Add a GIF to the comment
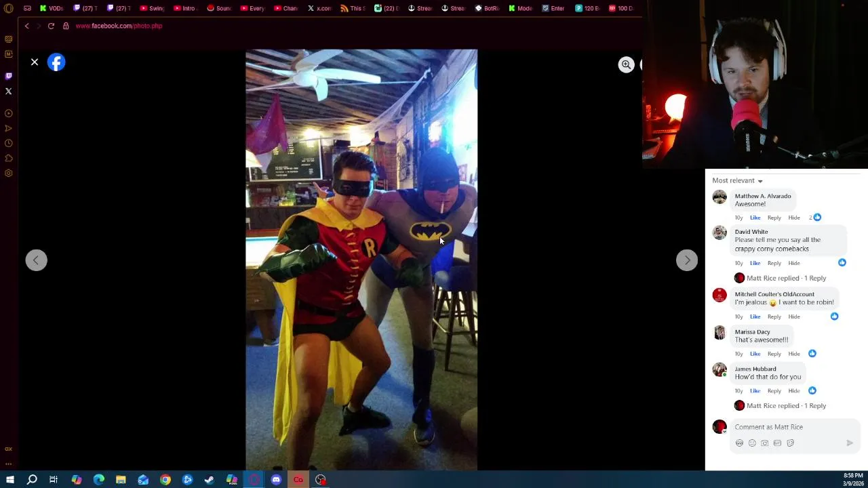 point(777,443)
